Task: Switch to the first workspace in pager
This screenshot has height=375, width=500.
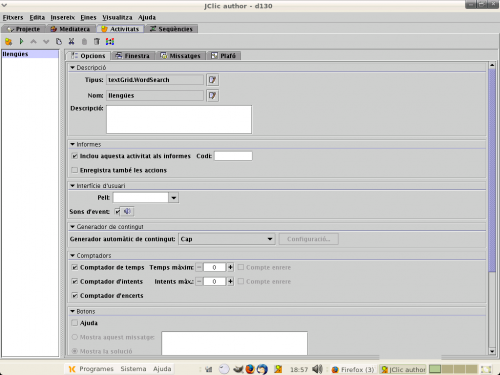Action: tap(435, 369)
